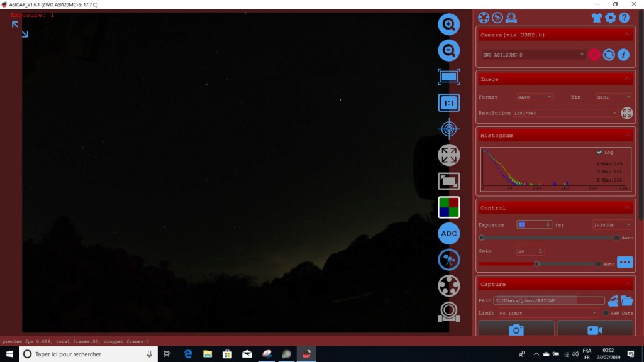Open the exposure range 1-2000s dropdown

click(x=613, y=224)
